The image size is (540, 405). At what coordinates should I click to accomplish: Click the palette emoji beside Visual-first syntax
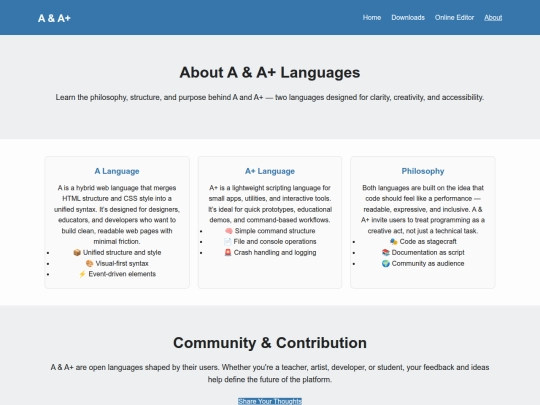click(90, 263)
